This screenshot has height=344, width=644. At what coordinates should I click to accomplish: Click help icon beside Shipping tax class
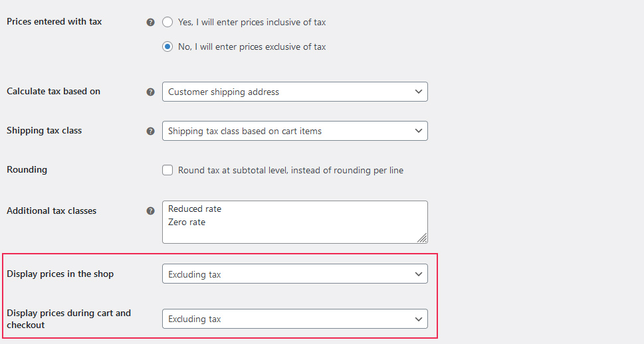150,131
